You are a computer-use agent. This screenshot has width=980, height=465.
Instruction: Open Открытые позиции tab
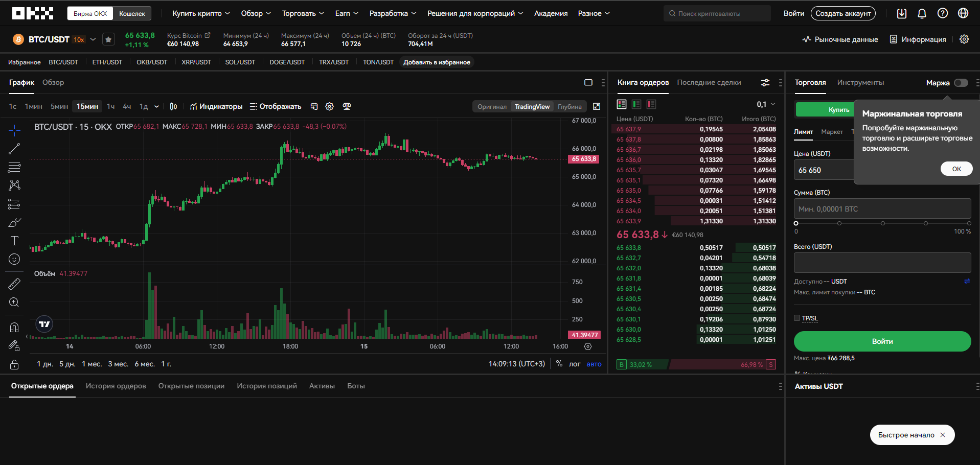191,386
